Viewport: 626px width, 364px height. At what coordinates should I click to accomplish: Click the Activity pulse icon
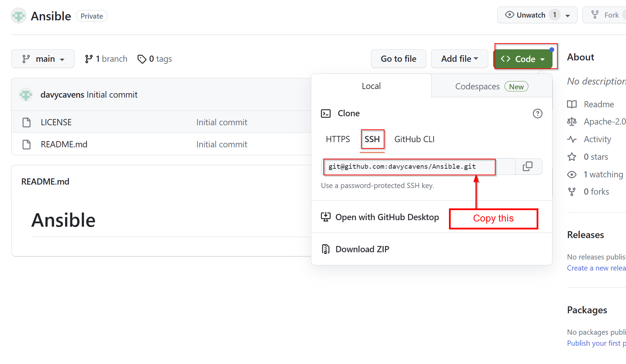[x=572, y=139]
